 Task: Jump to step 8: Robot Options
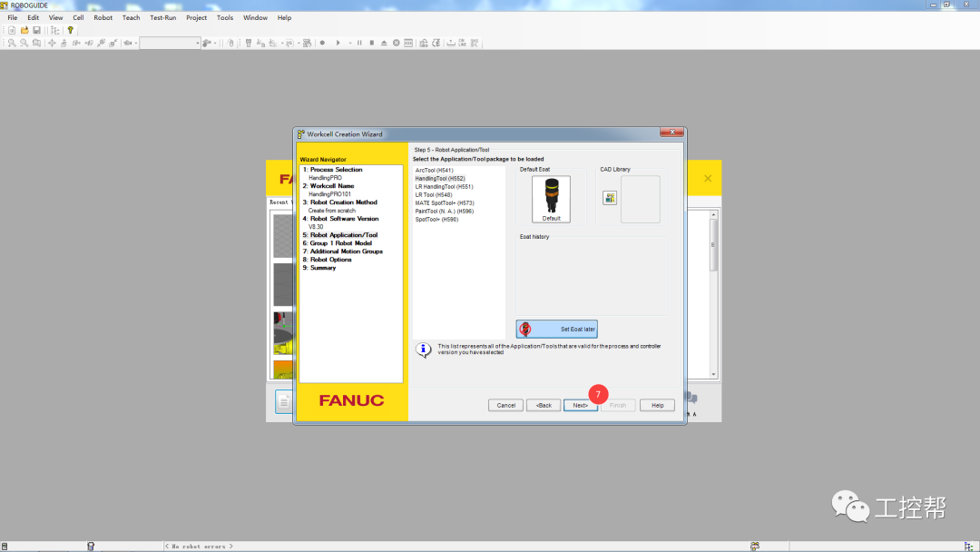(327, 260)
